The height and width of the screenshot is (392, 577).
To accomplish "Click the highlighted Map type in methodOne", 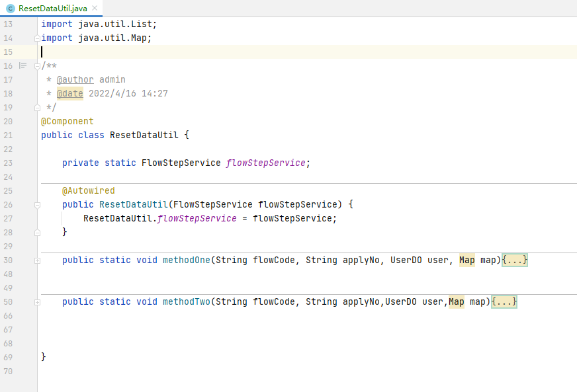I will (467, 260).
